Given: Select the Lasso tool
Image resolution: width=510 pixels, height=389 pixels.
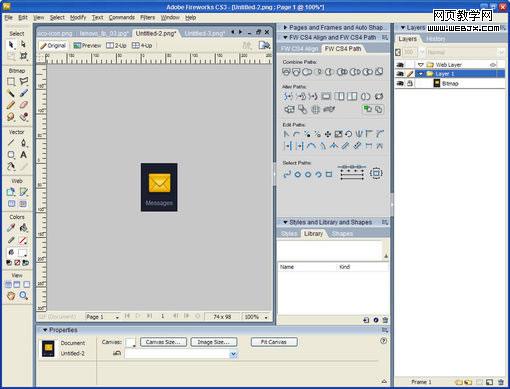Looking at the screenshot, I should point(23,81).
